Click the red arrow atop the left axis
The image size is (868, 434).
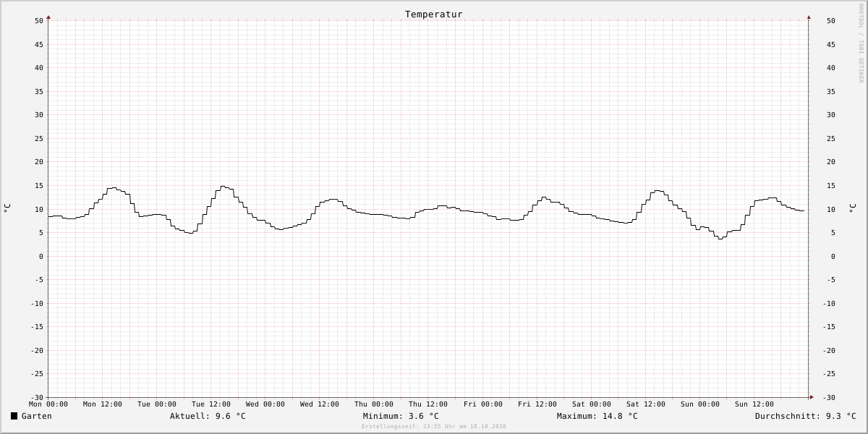48,17
